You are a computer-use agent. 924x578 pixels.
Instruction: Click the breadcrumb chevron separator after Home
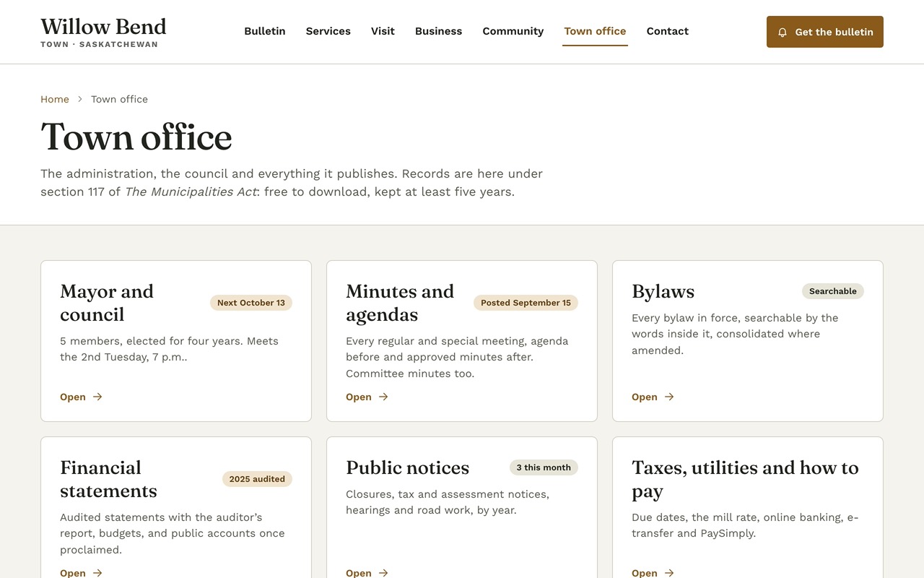80,99
